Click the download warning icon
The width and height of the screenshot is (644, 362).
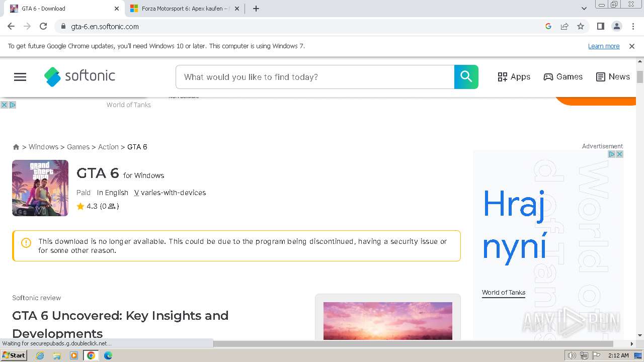[26, 243]
